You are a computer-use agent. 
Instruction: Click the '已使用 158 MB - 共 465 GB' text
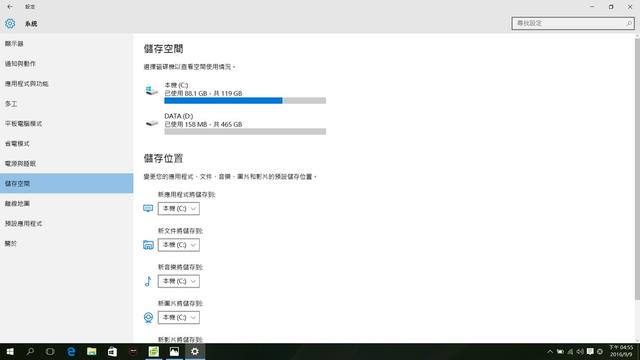point(203,124)
